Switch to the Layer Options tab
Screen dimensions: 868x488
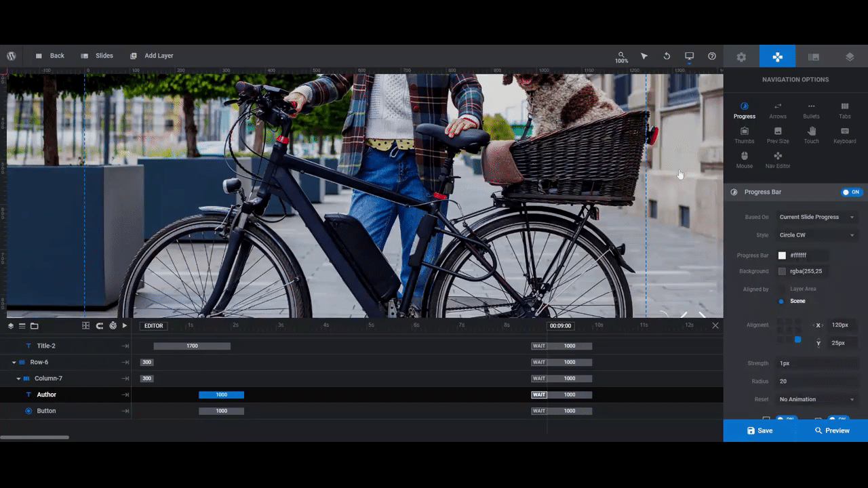850,57
